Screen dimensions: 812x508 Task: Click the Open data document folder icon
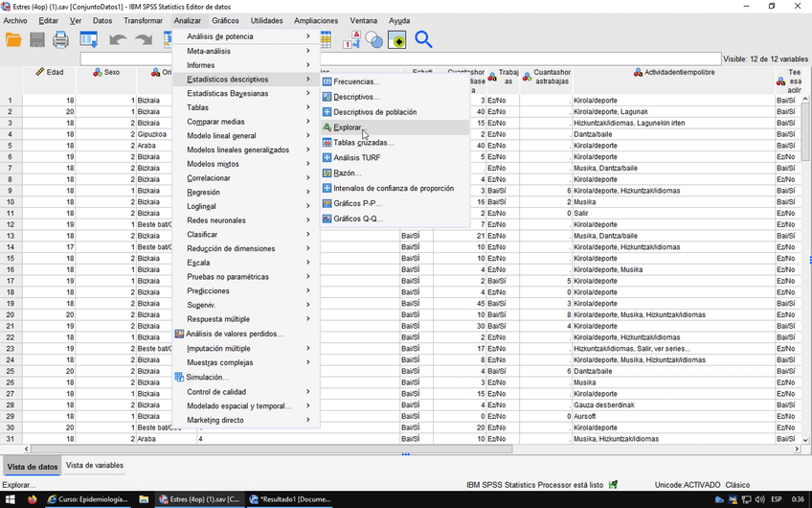[13, 39]
